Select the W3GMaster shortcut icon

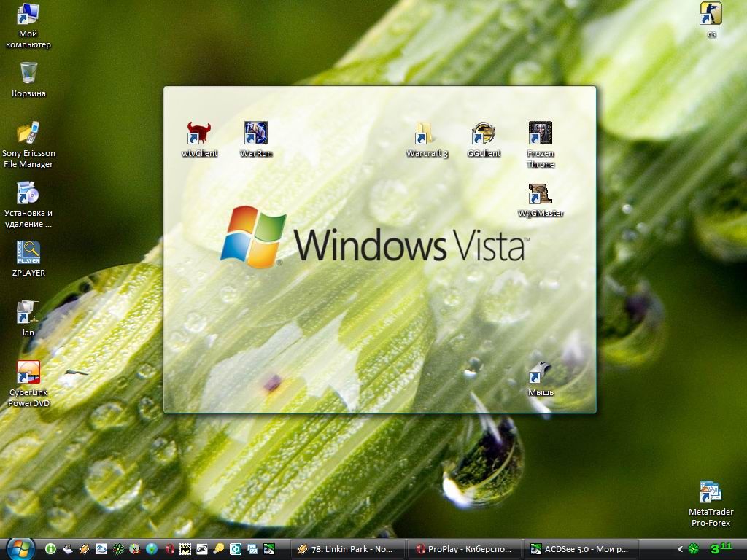(x=541, y=200)
